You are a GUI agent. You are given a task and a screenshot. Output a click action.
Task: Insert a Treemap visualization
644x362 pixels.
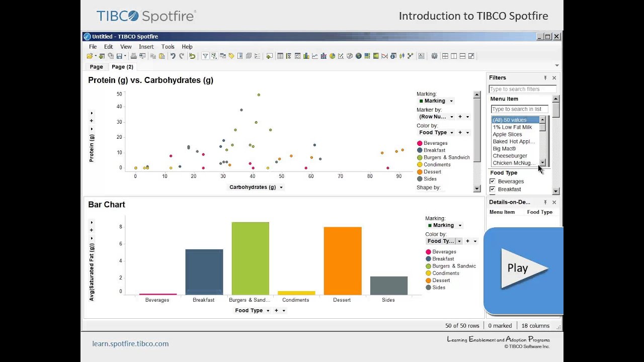(367, 56)
